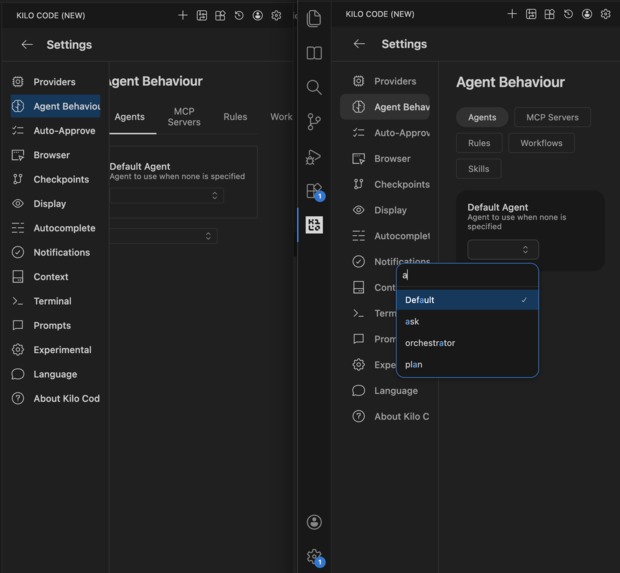Image resolution: width=620 pixels, height=573 pixels.
Task: Select MCP Servers pill tab in right panel
Action: (x=552, y=117)
